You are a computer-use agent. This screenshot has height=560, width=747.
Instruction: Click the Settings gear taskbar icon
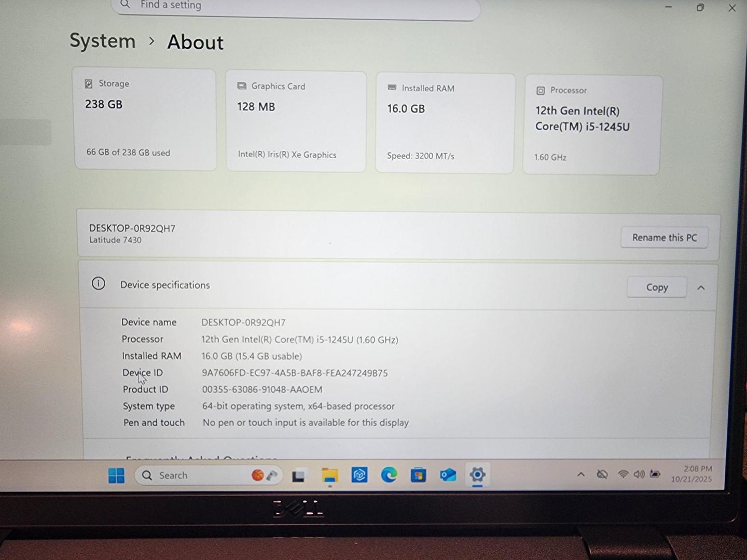coord(477,474)
